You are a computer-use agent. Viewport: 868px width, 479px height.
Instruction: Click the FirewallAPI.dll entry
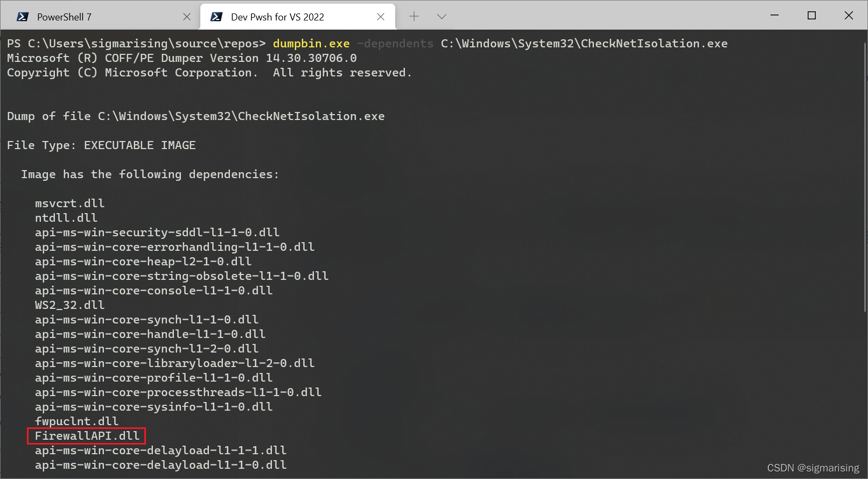click(87, 436)
